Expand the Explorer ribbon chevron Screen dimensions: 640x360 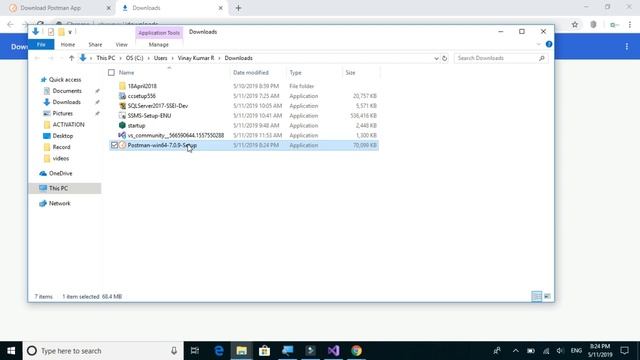click(538, 44)
